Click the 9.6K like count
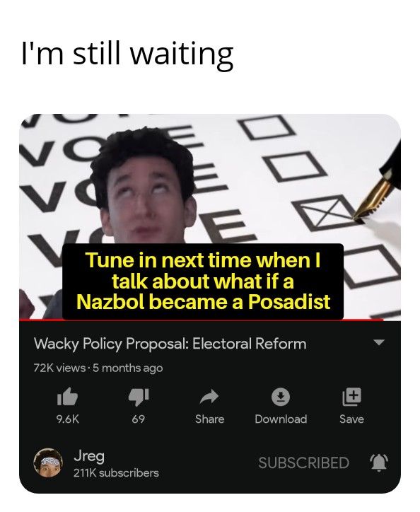Viewport: 420px width, 512px height. pyautogui.click(x=68, y=419)
